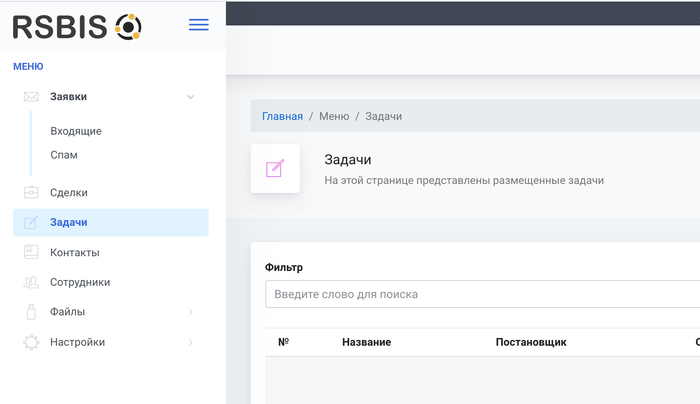Viewport: 700px width, 404px height.
Task: Open the Сделки menu item
Action: [69, 192]
